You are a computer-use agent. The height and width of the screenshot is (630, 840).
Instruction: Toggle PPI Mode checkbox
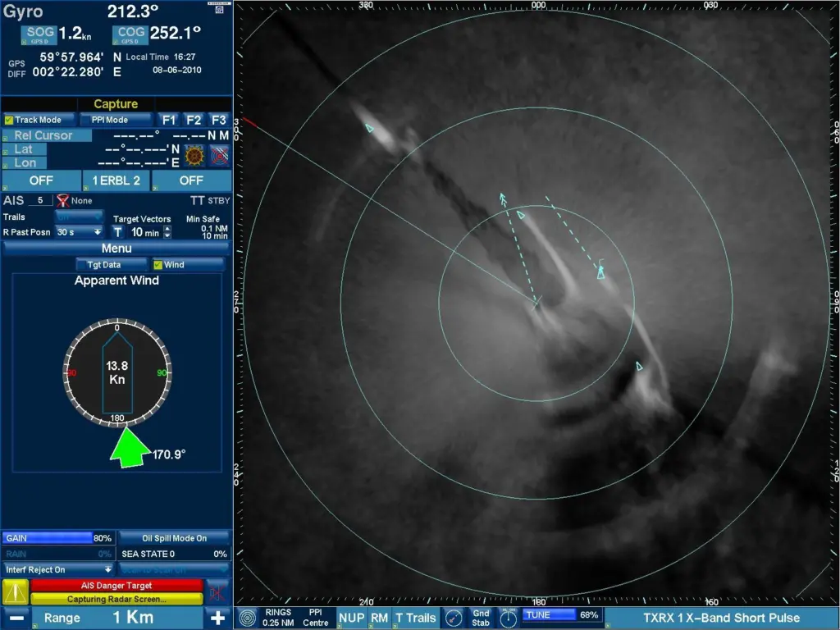click(116, 120)
